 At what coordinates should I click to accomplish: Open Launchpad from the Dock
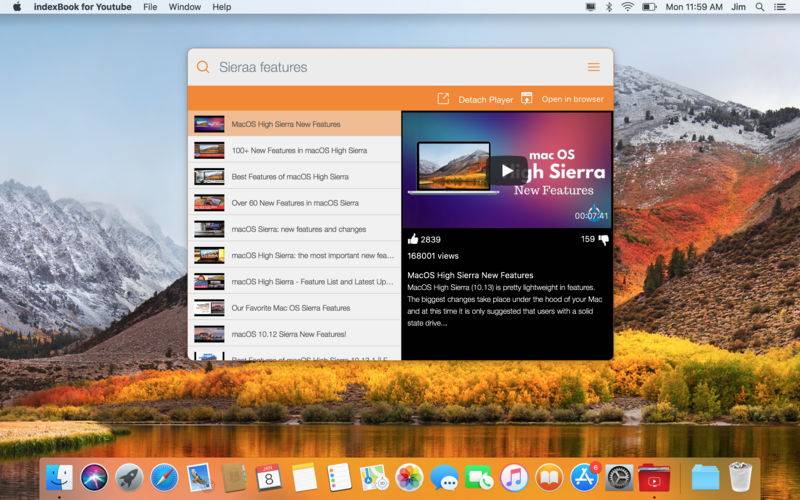129,478
